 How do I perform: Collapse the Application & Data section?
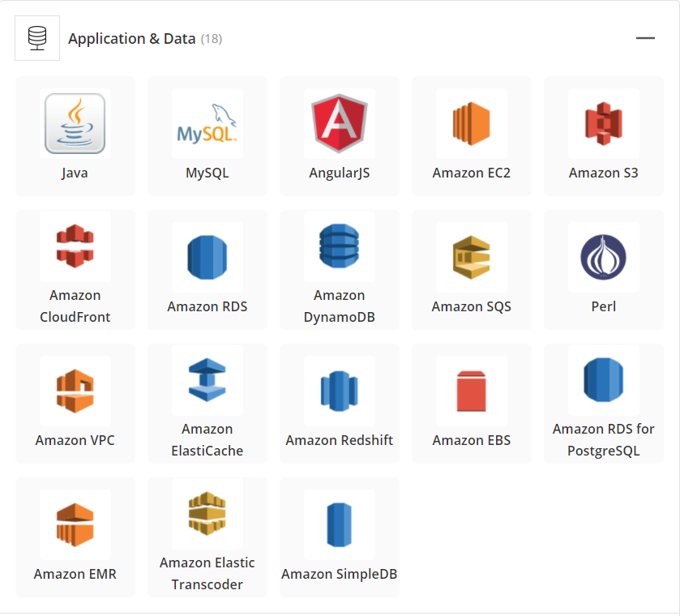[x=646, y=37]
